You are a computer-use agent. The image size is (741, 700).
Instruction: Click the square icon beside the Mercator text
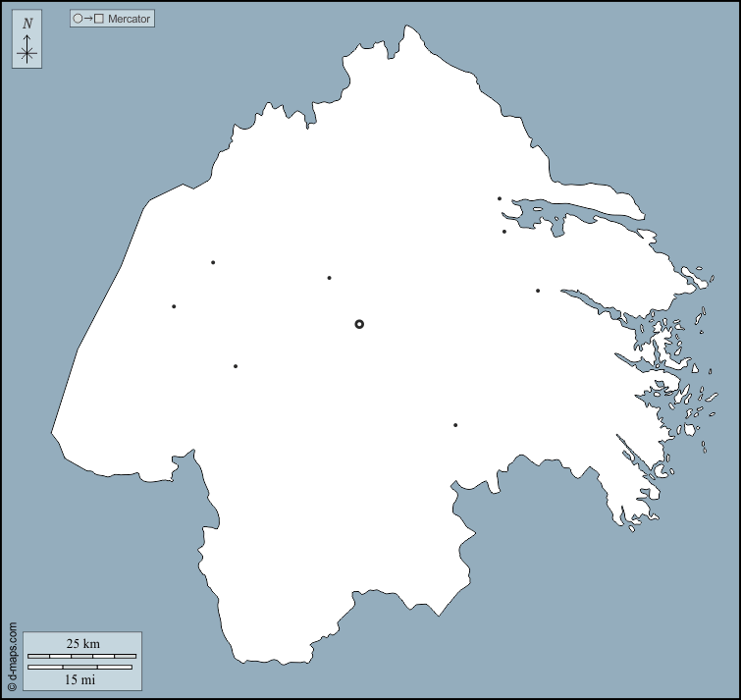[x=99, y=19]
